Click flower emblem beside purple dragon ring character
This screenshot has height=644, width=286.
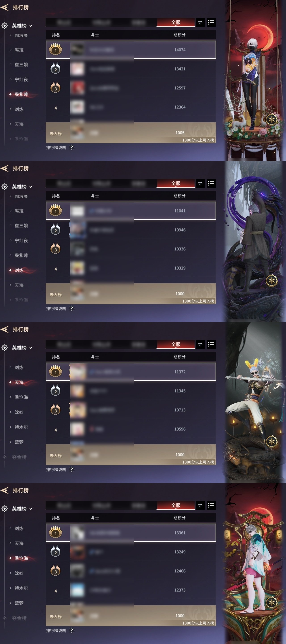click(271, 280)
